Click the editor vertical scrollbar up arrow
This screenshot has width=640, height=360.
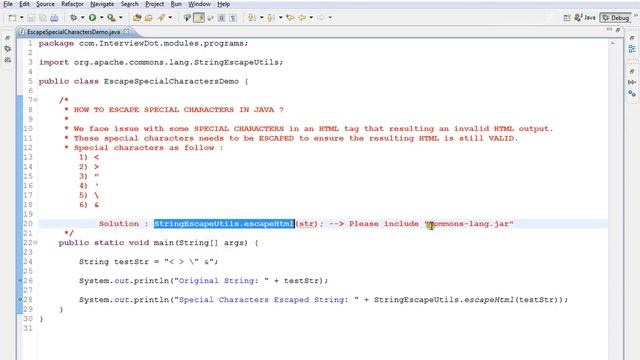coord(613,43)
